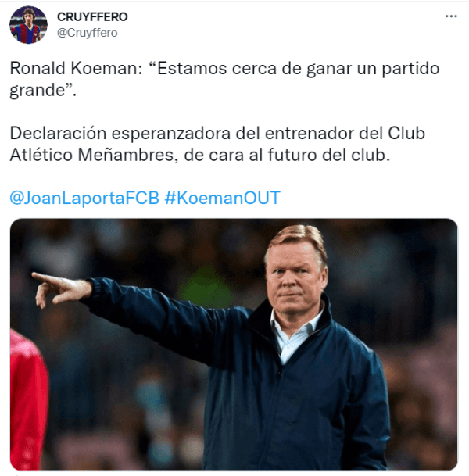Click the 'Atlético Meñambres' text line

[91, 155]
